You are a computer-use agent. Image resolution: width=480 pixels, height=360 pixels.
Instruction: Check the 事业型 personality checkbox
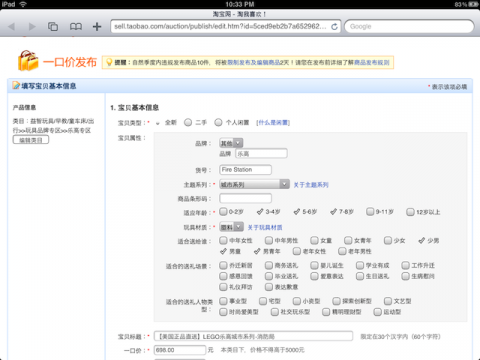point(223,301)
